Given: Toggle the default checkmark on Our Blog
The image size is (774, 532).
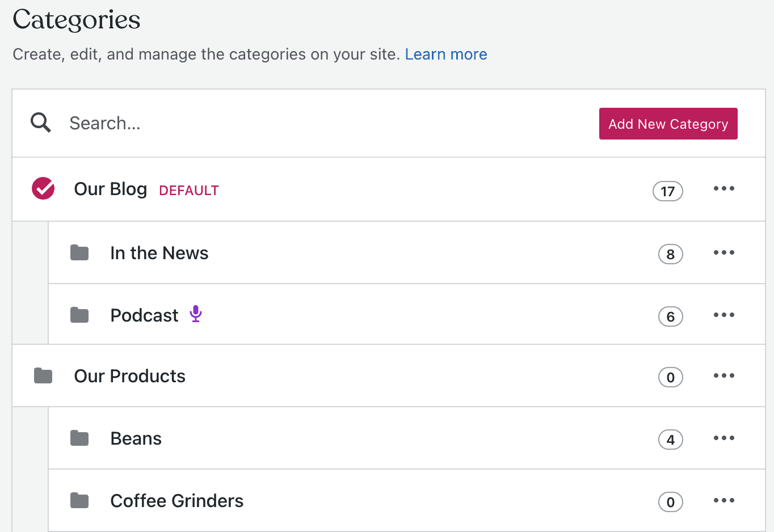Looking at the screenshot, I should tap(43, 188).
